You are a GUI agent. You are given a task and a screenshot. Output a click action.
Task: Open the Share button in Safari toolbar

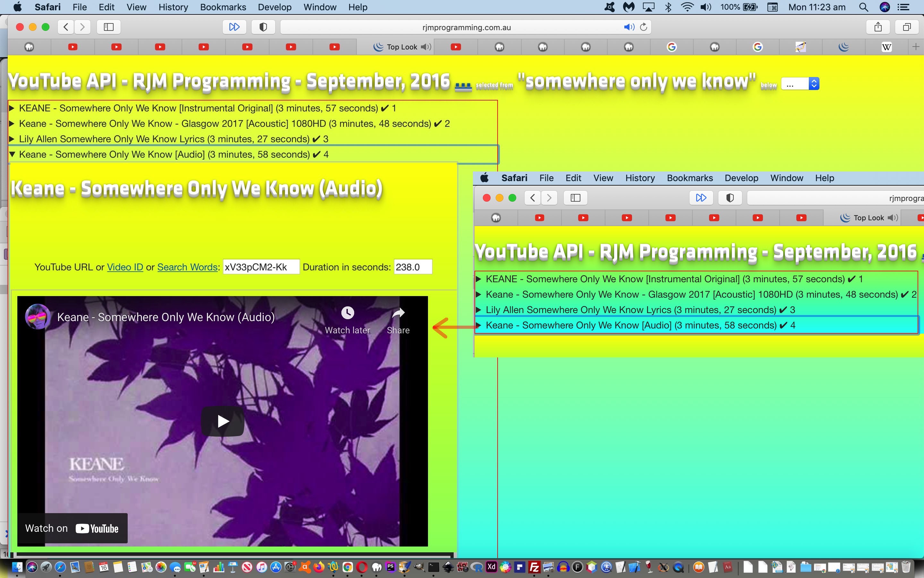(x=878, y=27)
